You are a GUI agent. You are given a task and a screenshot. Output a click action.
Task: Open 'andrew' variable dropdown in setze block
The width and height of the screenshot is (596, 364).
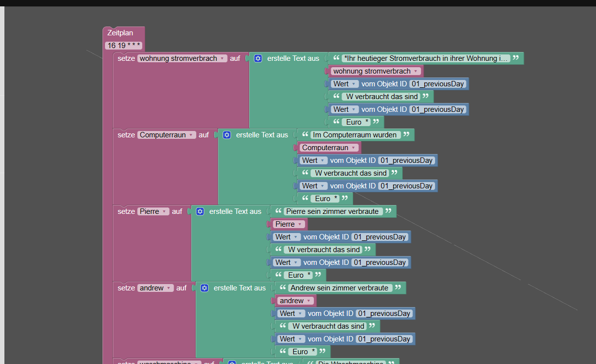pyautogui.click(x=155, y=288)
